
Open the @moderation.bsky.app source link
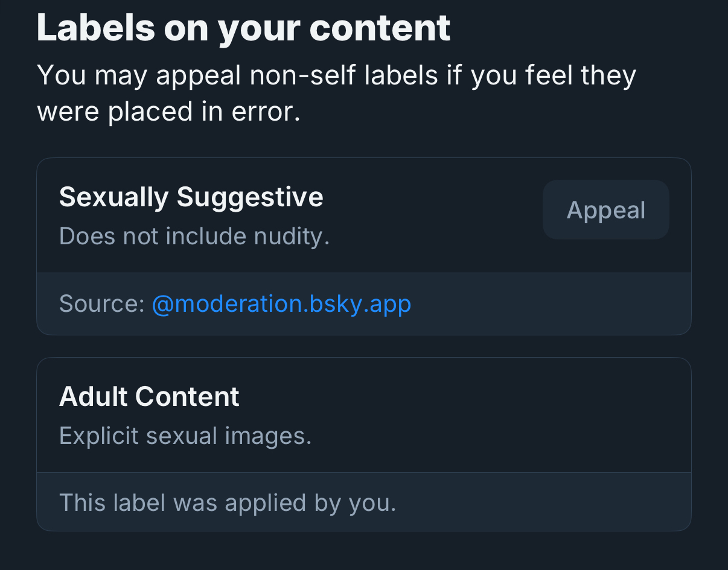point(281,303)
